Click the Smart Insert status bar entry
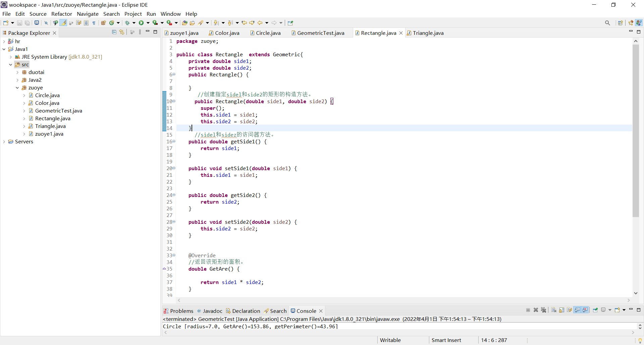 point(446,340)
